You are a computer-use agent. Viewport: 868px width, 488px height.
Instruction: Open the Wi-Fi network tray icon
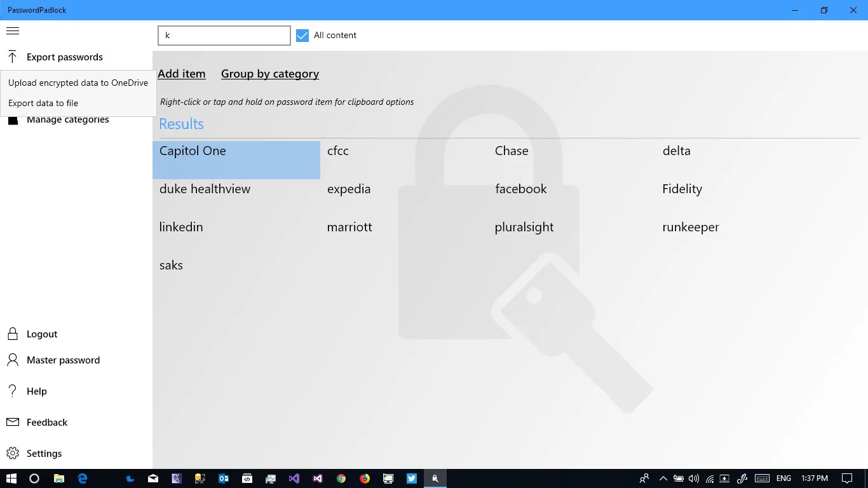tap(709, 478)
